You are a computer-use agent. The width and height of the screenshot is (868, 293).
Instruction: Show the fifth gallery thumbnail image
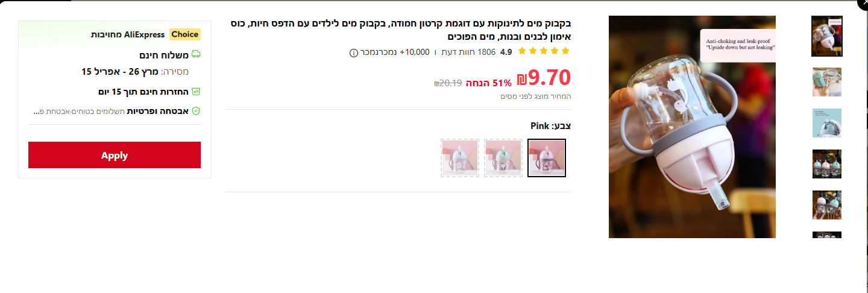[827, 205]
